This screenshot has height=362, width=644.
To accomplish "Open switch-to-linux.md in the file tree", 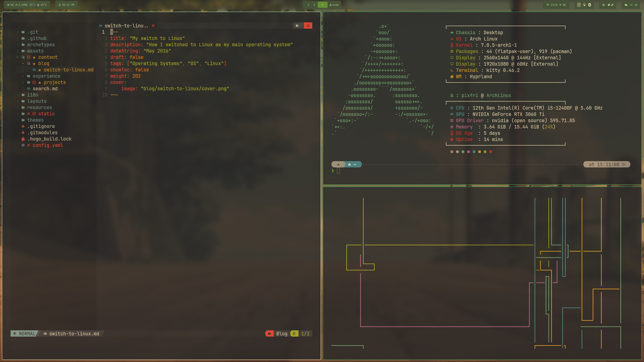I will (x=68, y=70).
